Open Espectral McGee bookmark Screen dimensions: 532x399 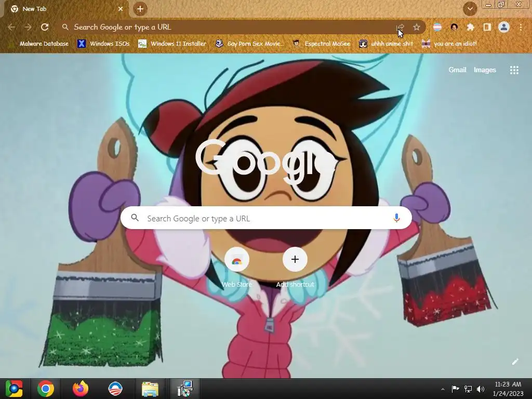pyautogui.click(x=321, y=44)
